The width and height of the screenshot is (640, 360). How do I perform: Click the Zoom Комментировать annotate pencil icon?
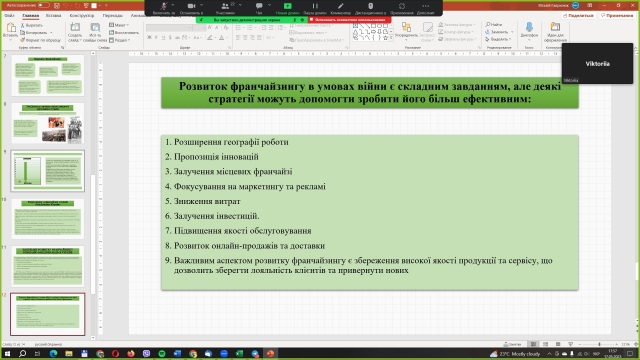click(341, 6)
